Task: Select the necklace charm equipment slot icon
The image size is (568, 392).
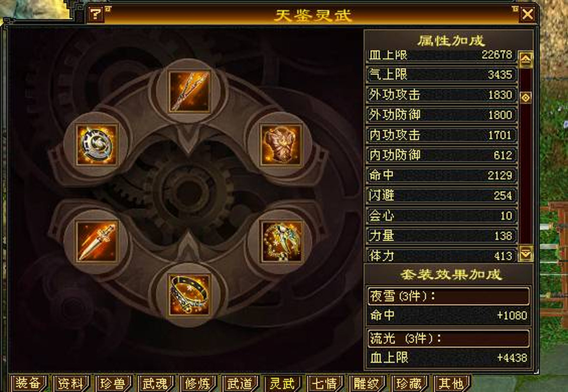Action: [x=281, y=242]
